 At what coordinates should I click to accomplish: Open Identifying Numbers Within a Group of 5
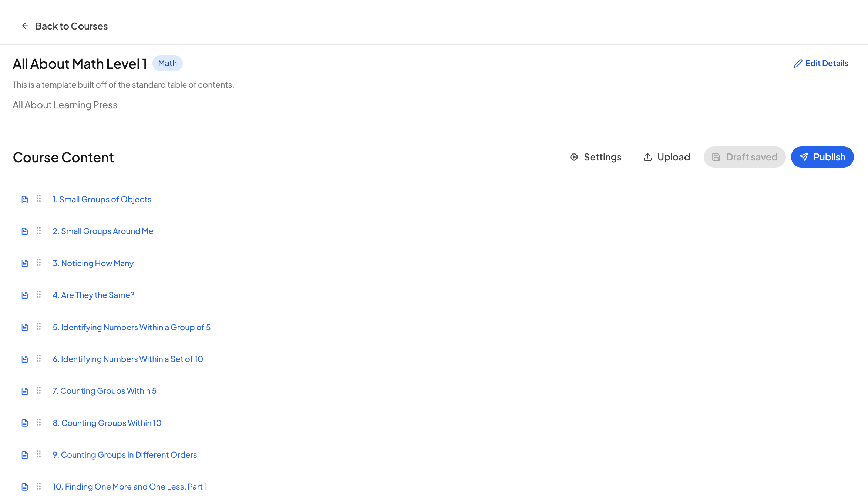131,327
